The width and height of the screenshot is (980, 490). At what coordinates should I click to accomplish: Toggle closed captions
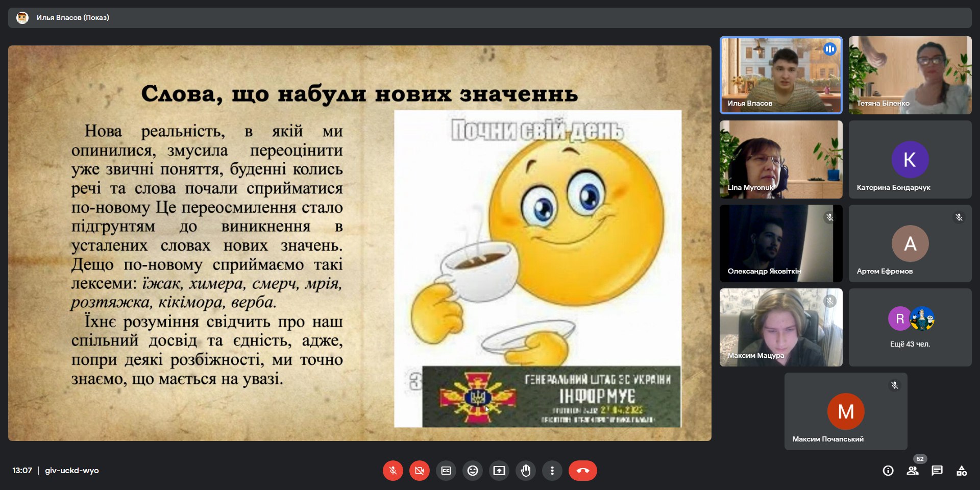click(x=446, y=471)
